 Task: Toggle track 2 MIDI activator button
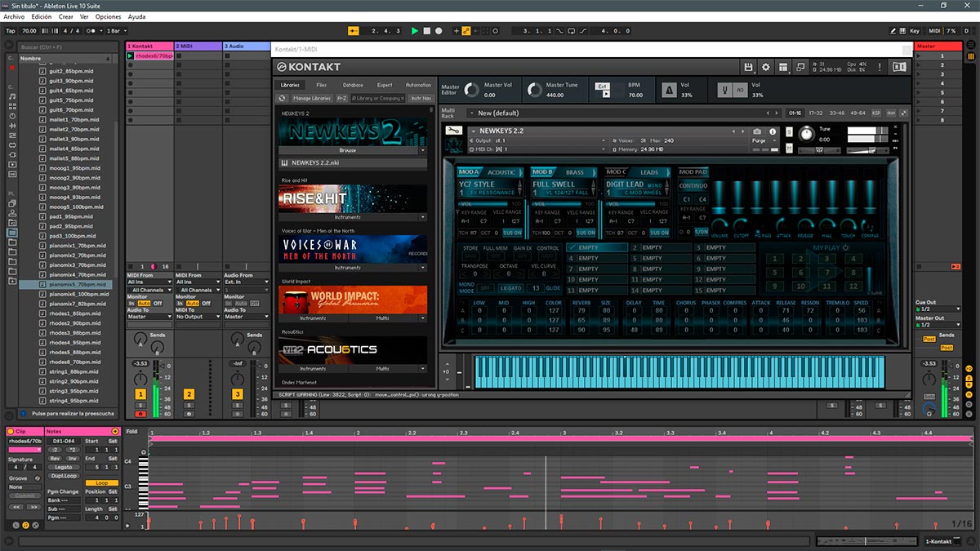[189, 394]
